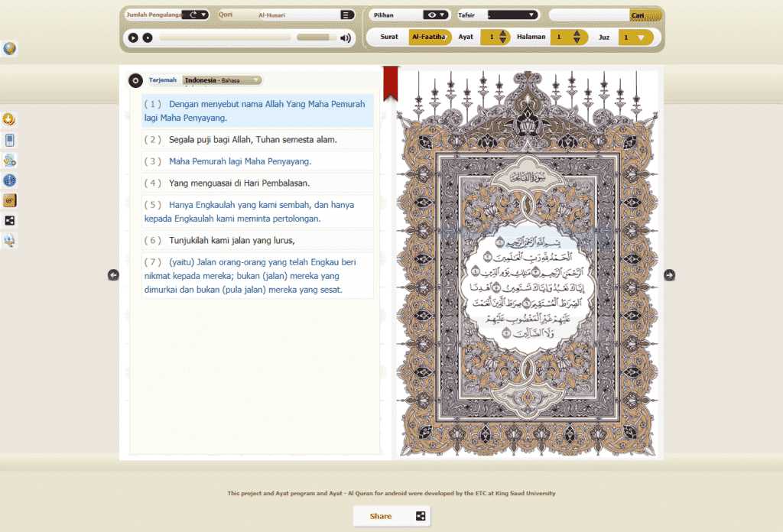Click the share icon beside Share button
The height and width of the screenshot is (532, 783).
tap(421, 516)
